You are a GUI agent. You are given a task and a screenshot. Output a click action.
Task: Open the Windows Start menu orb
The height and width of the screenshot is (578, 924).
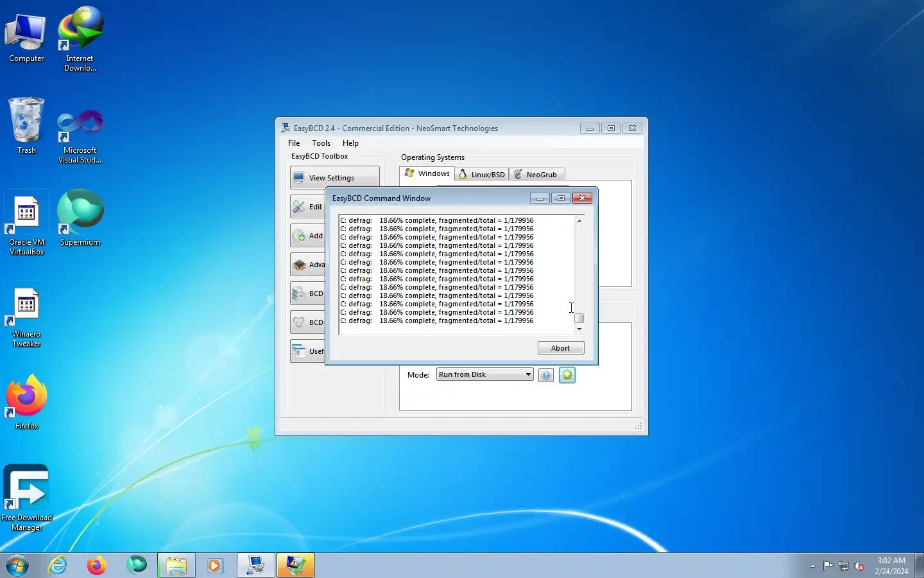pyautogui.click(x=17, y=565)
